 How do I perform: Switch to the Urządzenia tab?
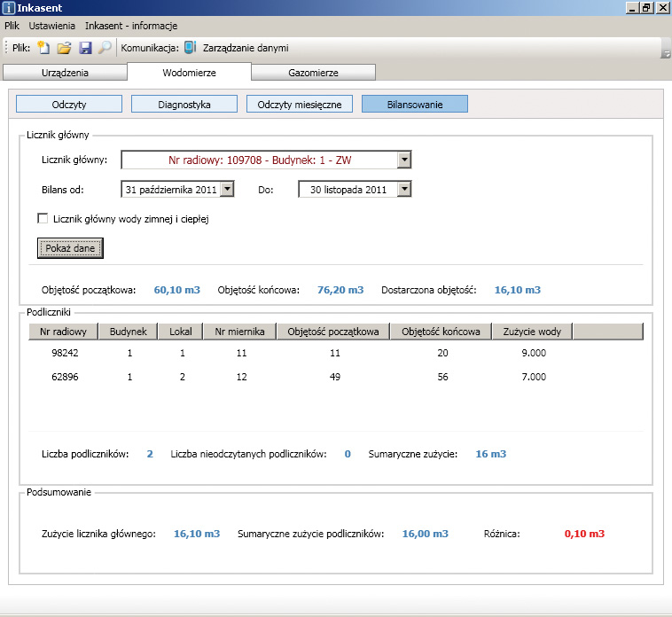[65, 73]
